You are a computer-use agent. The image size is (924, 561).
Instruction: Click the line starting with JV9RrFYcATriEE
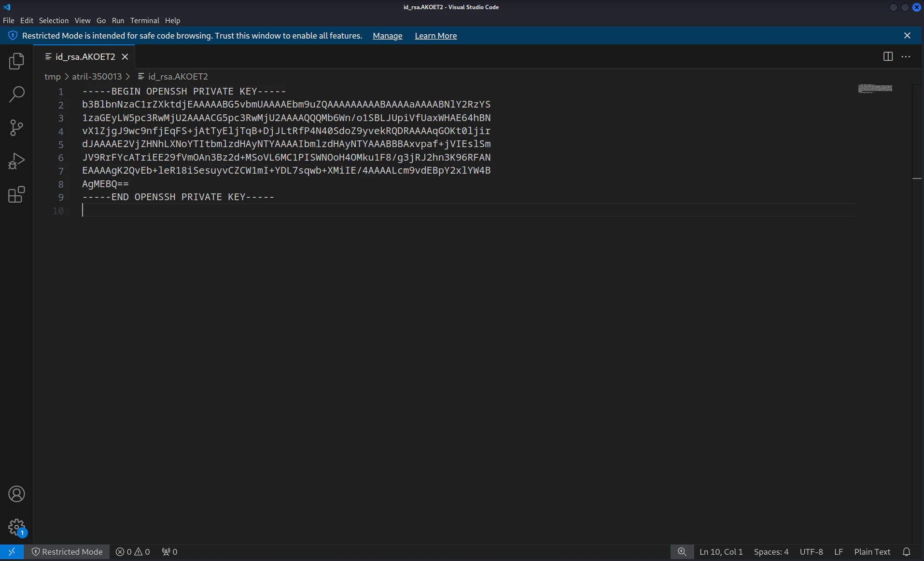point(286,157)
